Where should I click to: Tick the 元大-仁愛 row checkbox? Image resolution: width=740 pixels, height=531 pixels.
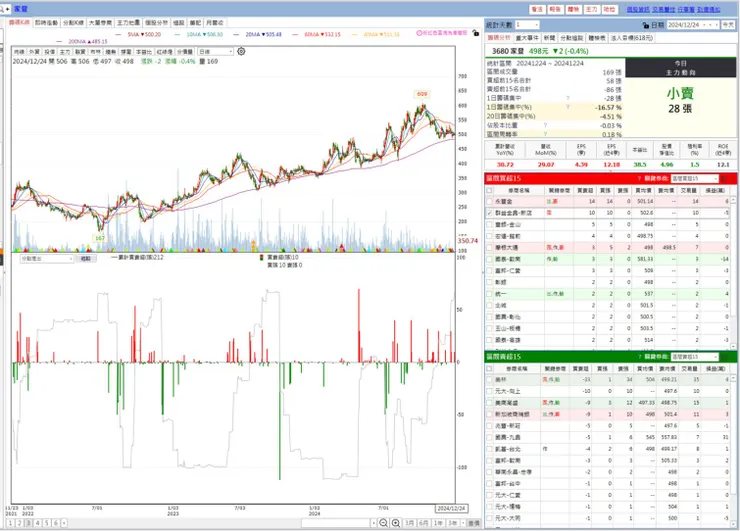tap(489, 495)
